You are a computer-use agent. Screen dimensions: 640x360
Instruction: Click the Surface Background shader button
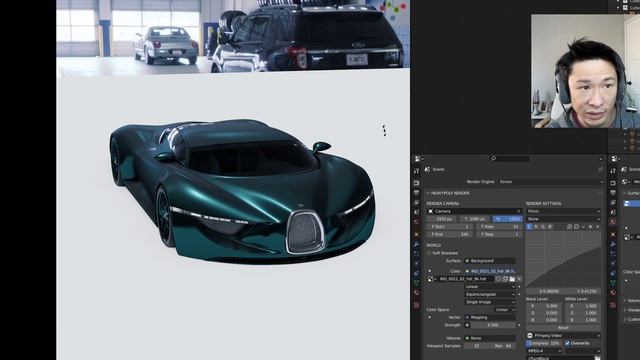click(x=490, y=261)
